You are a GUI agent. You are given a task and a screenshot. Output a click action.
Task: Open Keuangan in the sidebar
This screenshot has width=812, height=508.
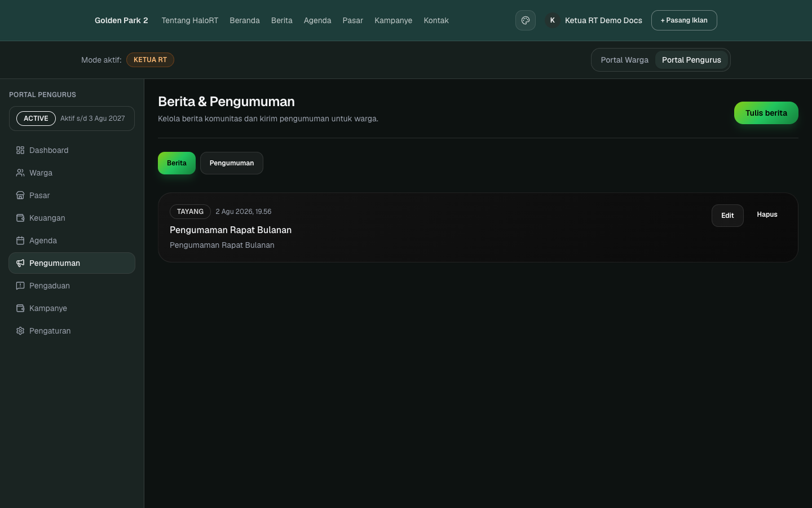coord(72,218)
